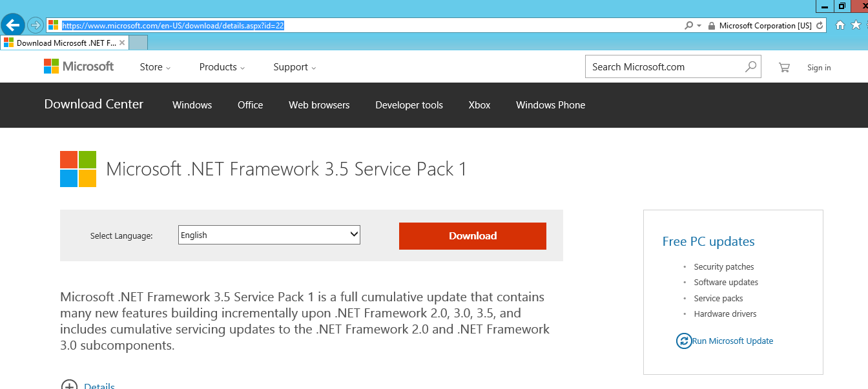Restore down the browser window

[x=842, y=6]
